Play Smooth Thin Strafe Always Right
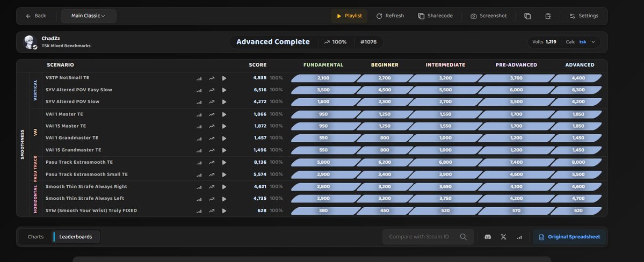Viewport: 644px width, 262px height. [225, 187]
